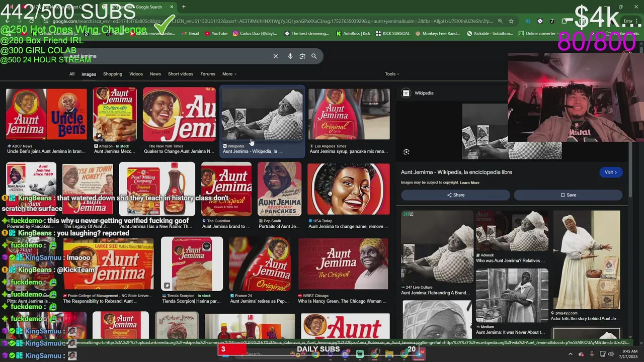Click the Learn More copyright link
This screenshot has width=644, height=362.
[x=469, y=183]
